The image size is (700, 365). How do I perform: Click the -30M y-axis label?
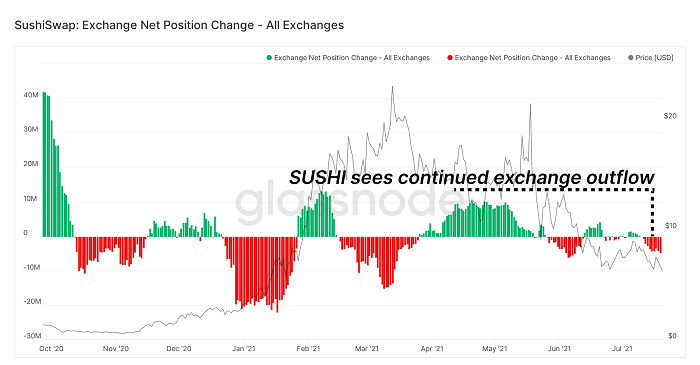point(32,336)
